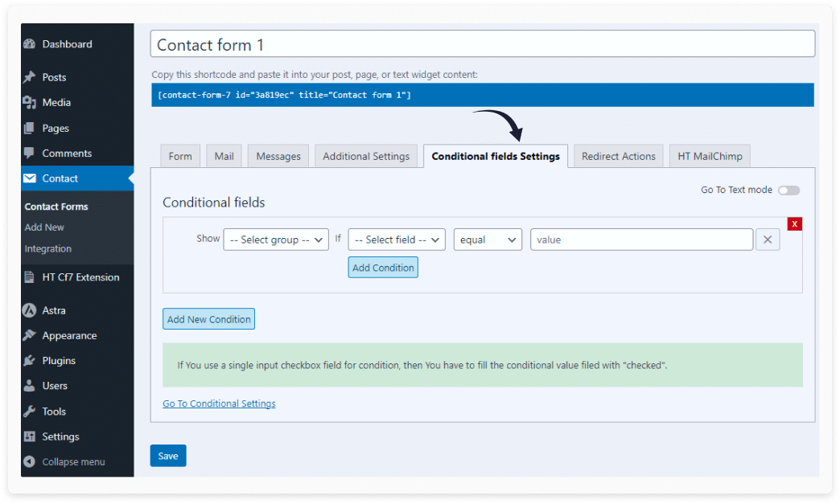840x504 pixels.
Task: Click the Appearance paintbrush icon
Action: (30, 336)
